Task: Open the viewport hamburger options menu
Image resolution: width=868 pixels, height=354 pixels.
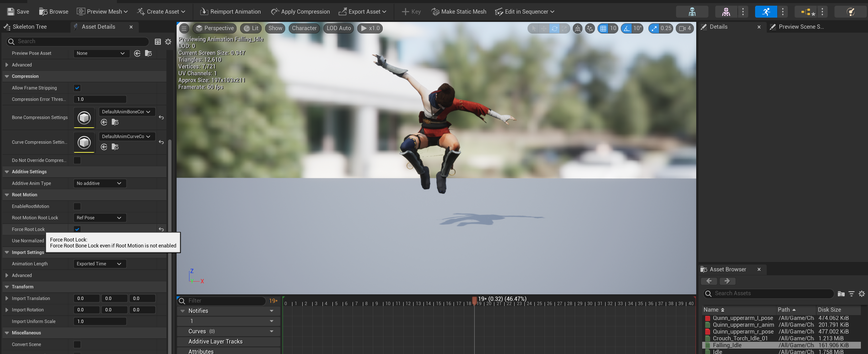Action: pos(184,28)
